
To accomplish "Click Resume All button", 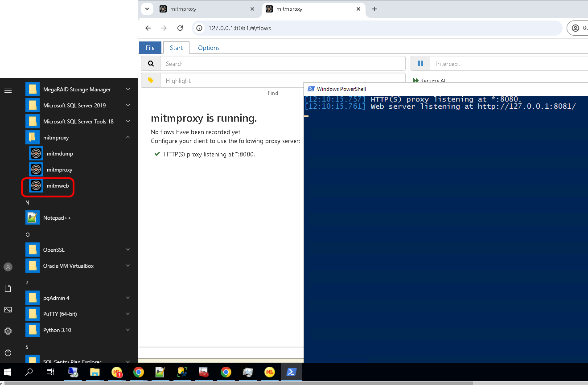I will [x=430, y=81].
